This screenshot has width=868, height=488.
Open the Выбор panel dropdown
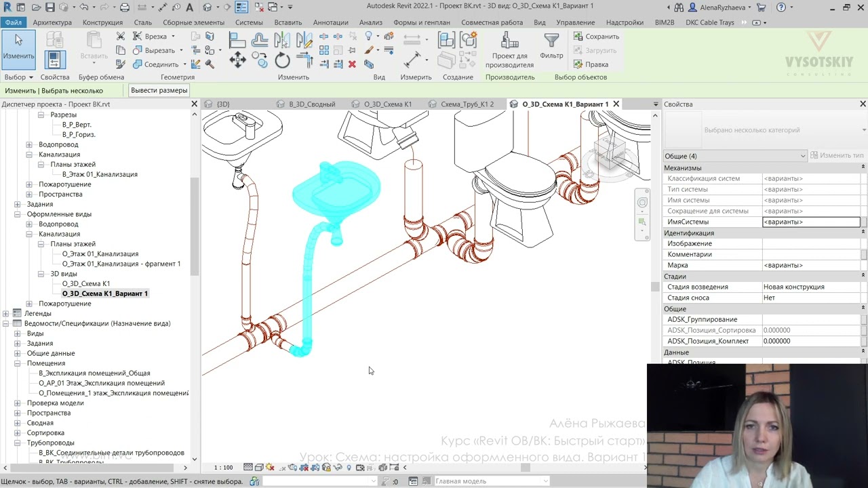coord(19,77)
